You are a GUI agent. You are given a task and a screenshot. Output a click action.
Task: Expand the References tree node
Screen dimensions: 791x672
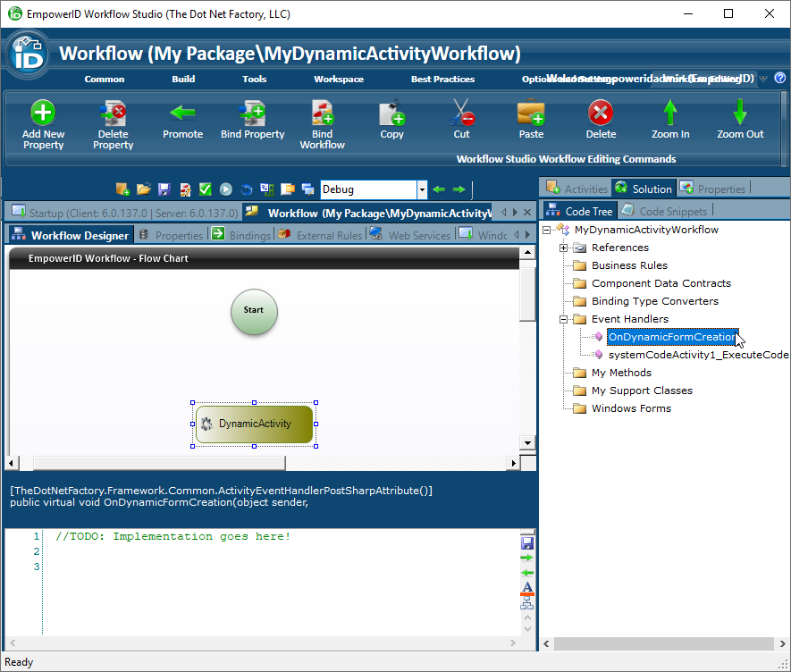(x=562, y=248)
